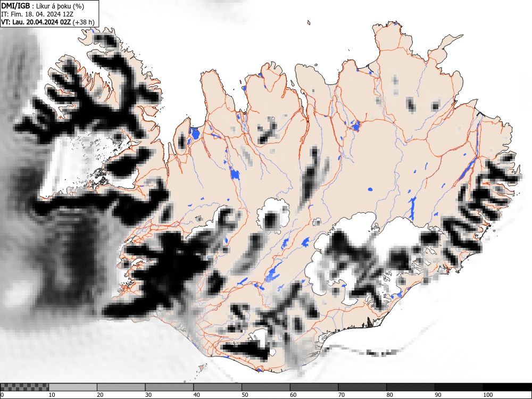Click the legend label '80'
Image resolution: width=532 pixels, height=399 pixels.
click(390, 395)
